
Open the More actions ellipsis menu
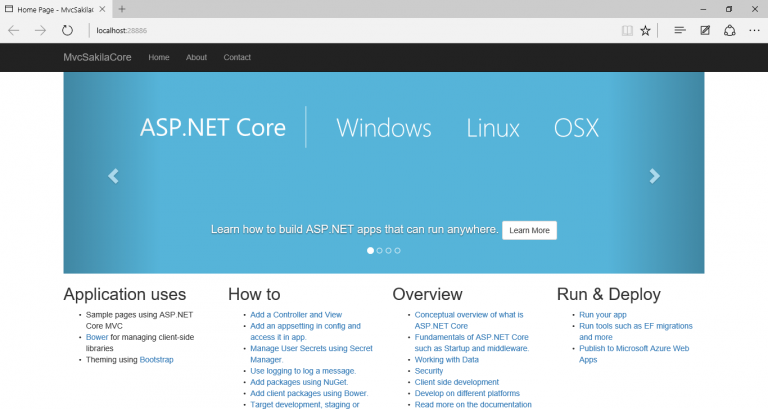754,30
